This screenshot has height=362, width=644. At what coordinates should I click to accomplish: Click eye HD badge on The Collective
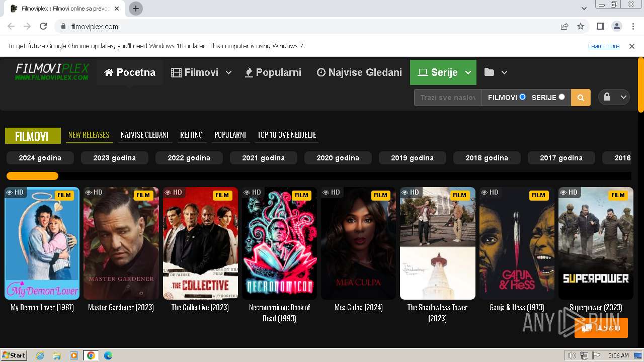pos(173,192)
